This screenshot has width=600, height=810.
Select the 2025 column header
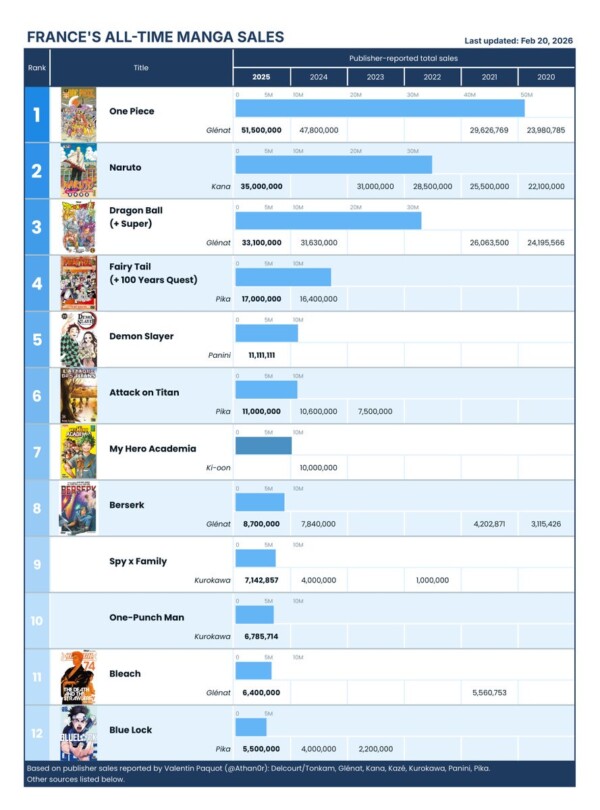pyautogui.click(x=261, y=77)
